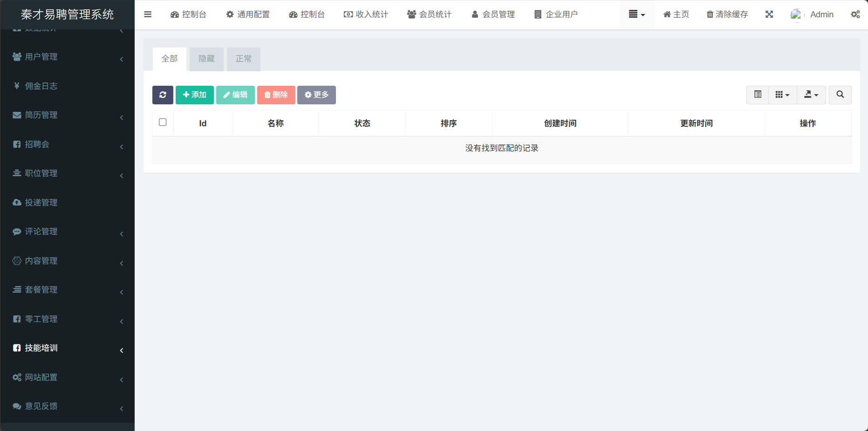Toggle fullscreen mode icon
This screenshot has height=431, width=868.
[x=769, y=14]
